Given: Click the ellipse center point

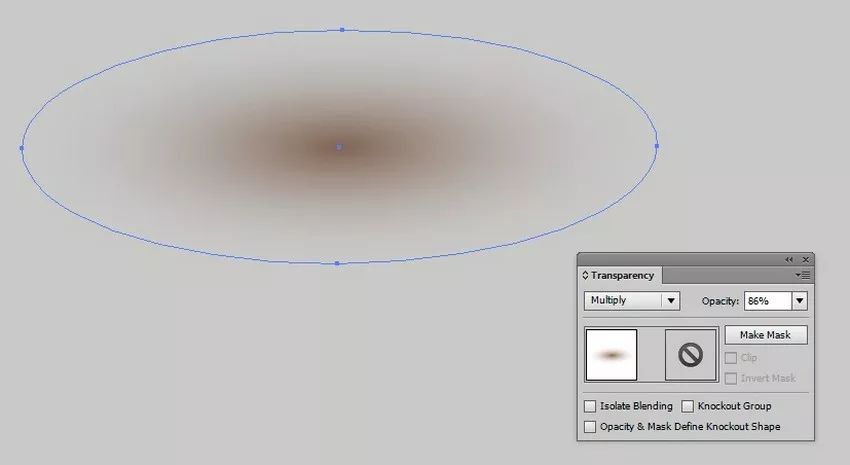Looking at the screenshot, I should (339, 147).
